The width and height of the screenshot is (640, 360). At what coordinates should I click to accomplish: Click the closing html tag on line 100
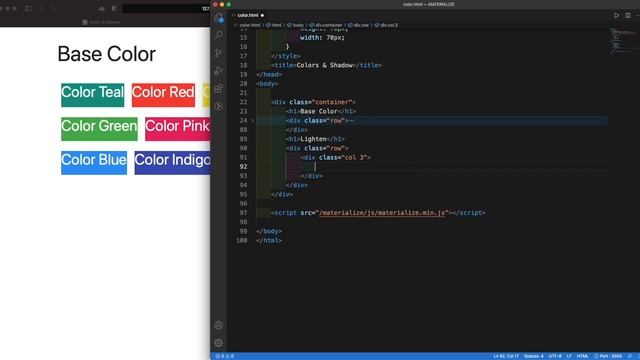click(x=269, y=240)
